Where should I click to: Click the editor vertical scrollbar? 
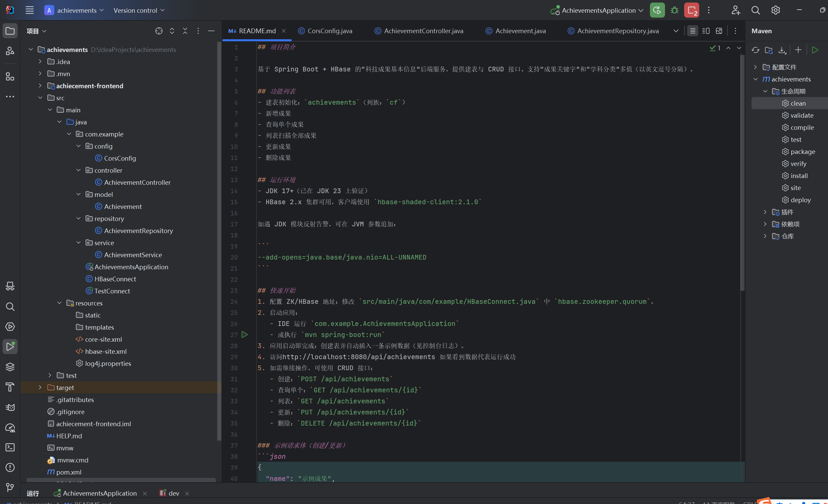click(x=742, y=168)
